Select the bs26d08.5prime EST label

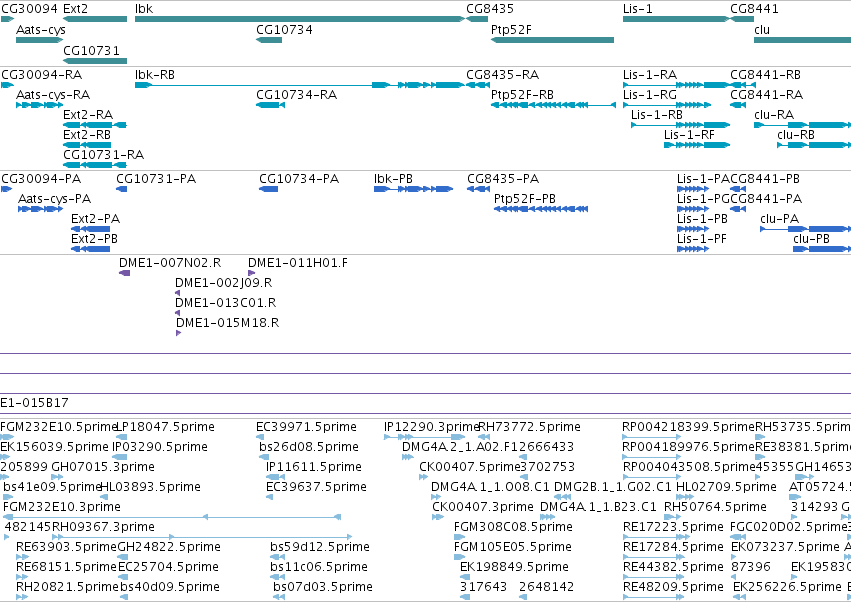(x=309, y=447)
